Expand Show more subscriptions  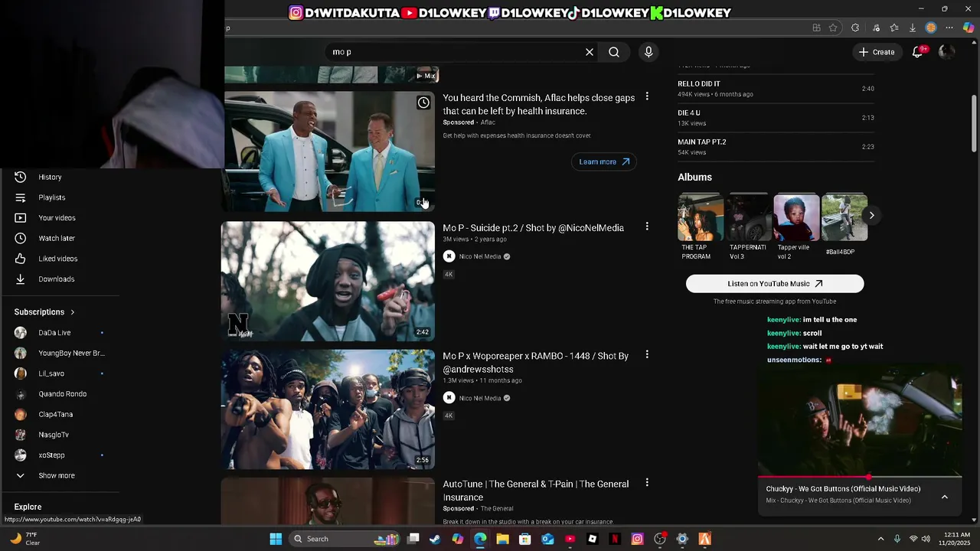click(x=56, y=475)
